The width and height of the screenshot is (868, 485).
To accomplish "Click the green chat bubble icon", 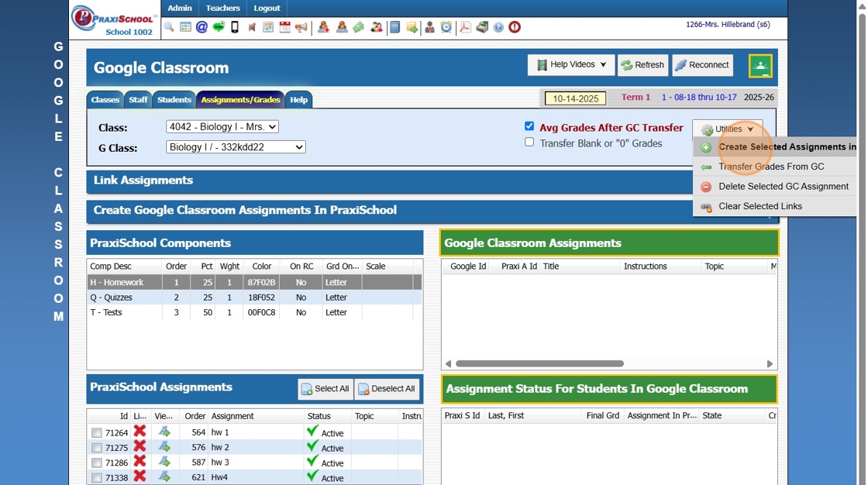I will 219,27.
